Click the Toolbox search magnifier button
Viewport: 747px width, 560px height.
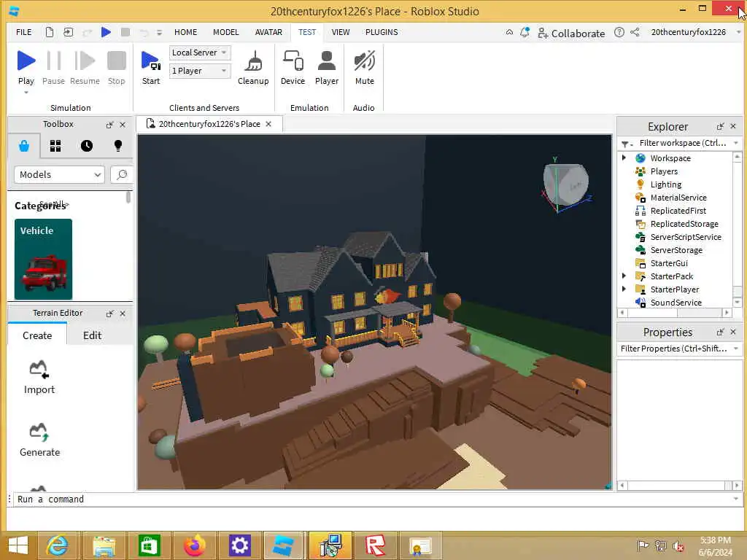[x=122, y=175]
